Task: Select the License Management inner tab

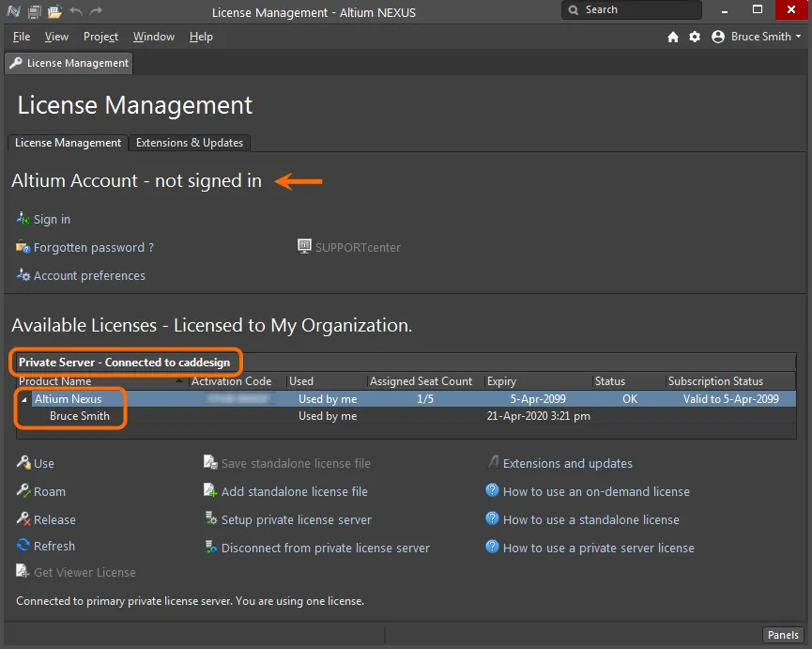Action: point(68,143)
